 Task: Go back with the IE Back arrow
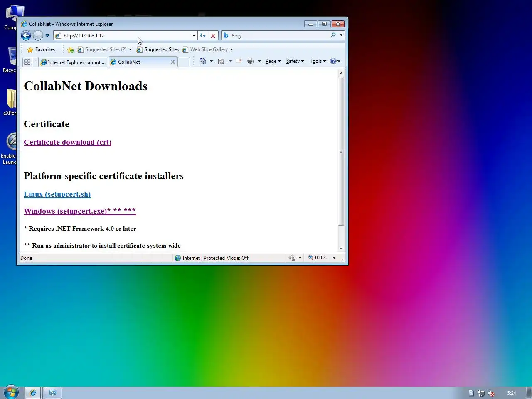[26, 36]
